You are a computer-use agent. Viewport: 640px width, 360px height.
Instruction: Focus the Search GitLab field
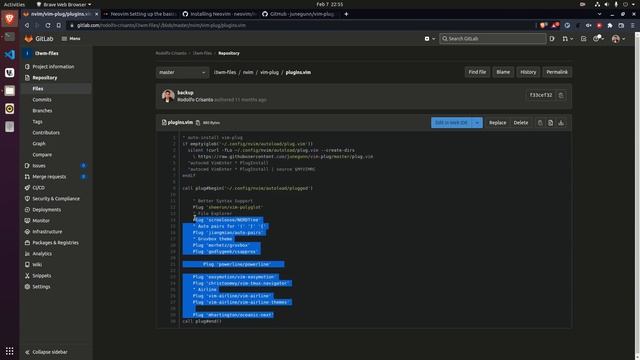[x=493, y=39]
